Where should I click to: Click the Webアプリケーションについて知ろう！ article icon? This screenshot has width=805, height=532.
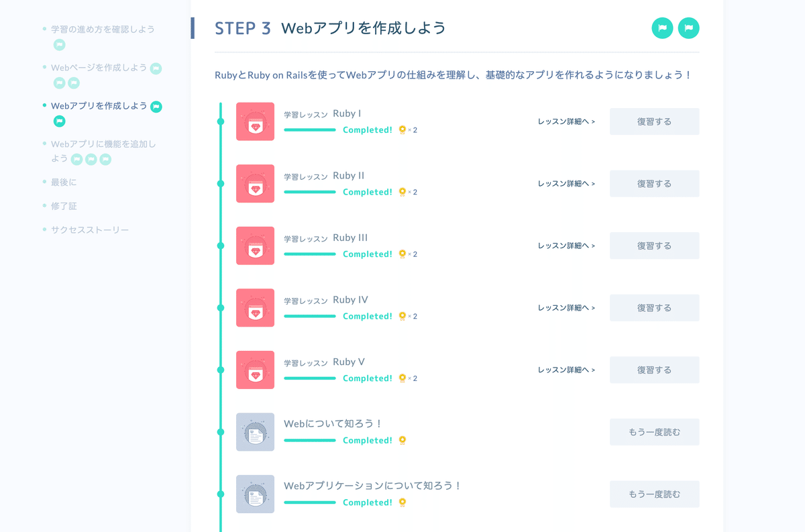click(x=255, y=494)
